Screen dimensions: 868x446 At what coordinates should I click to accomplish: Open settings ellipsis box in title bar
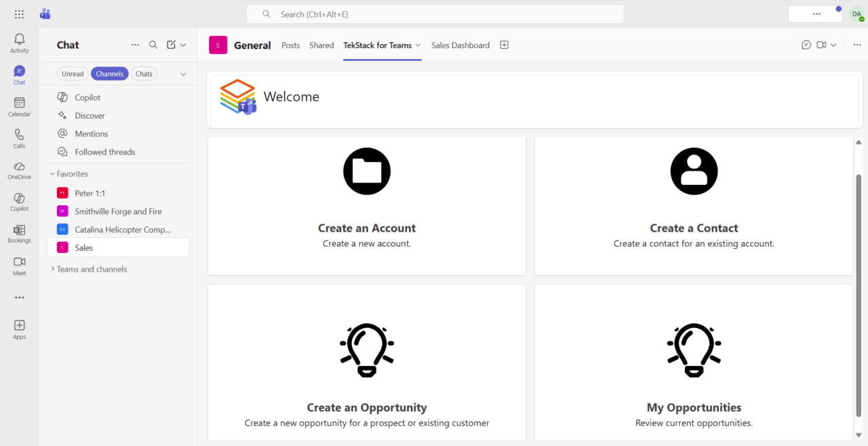[816, 14]
